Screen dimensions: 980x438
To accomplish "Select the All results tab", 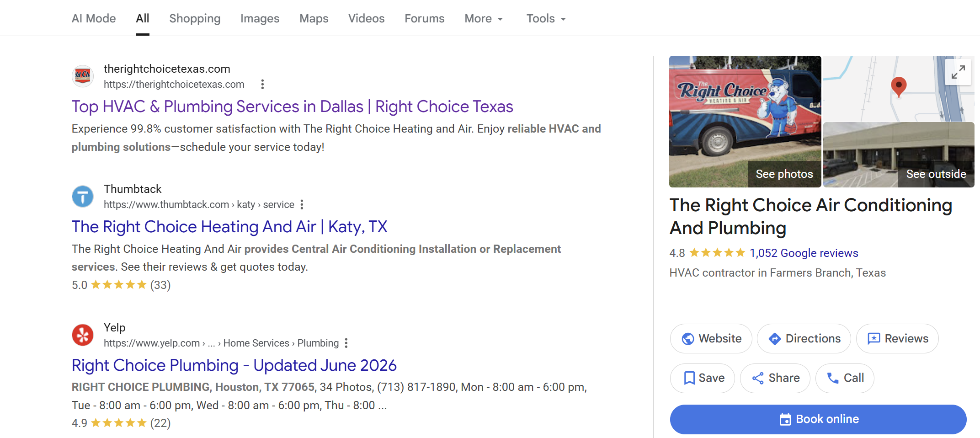I will point(143,18).
